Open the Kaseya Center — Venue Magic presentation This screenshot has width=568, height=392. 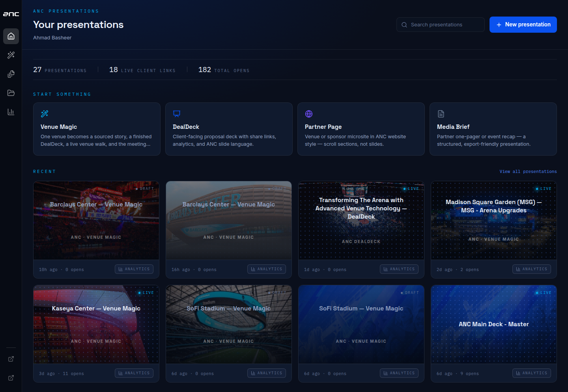[96, 324]
